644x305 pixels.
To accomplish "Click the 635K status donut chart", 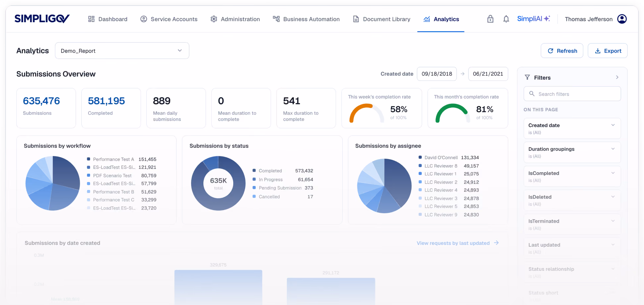I will (x=218, y=183).
